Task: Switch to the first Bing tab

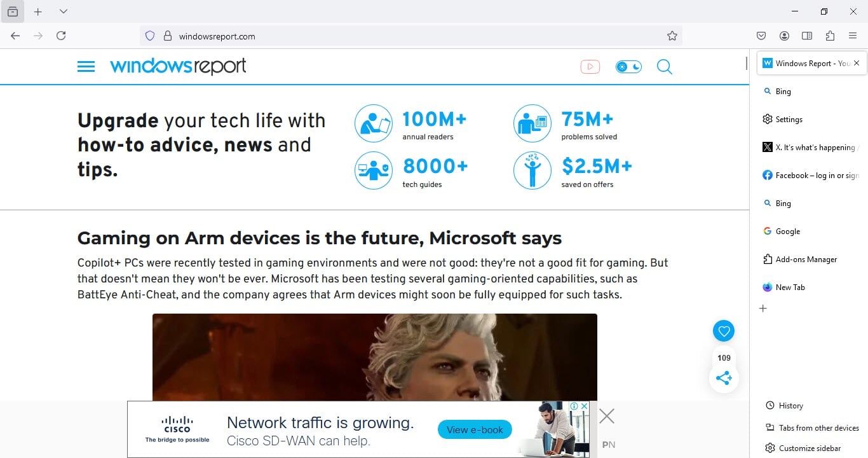Action: (810, 92)
